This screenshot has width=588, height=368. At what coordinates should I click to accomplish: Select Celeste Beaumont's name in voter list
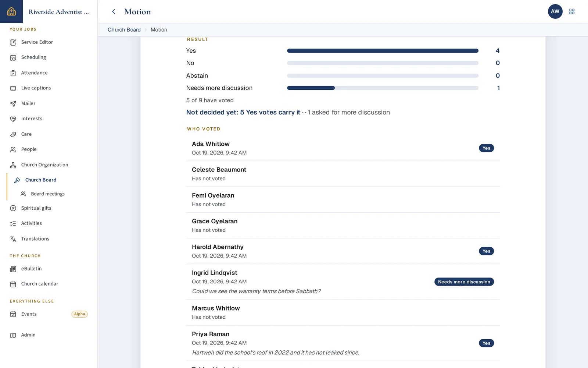(x=219, y=170)
